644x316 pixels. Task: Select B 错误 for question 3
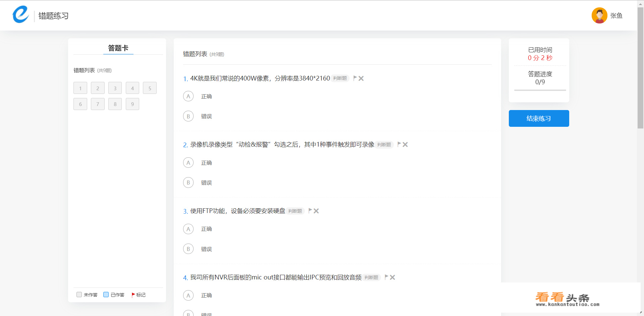(x=188, y=249)
